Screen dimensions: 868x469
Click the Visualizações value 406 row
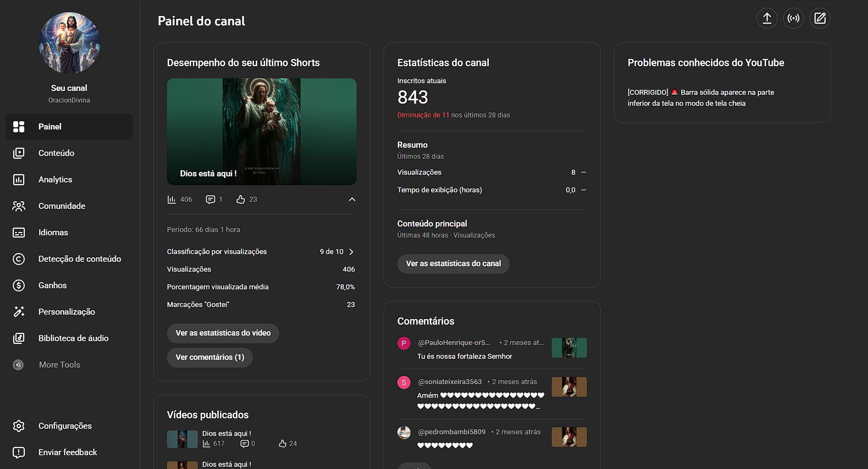261,269
